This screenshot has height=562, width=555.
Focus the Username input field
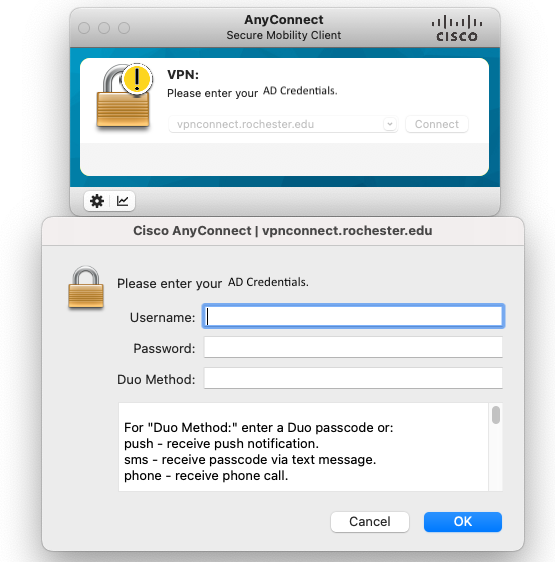[x=353, y=316]
